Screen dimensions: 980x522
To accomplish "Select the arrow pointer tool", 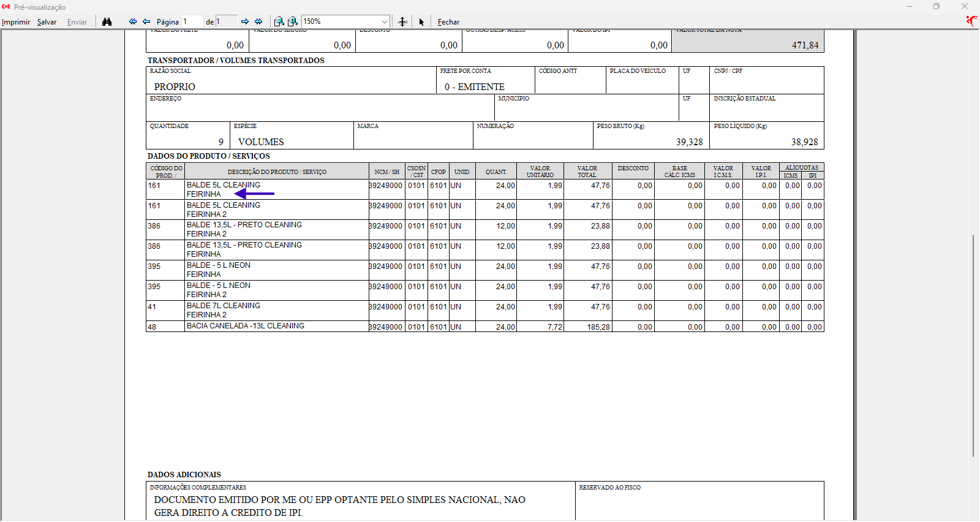I will 421,22.
